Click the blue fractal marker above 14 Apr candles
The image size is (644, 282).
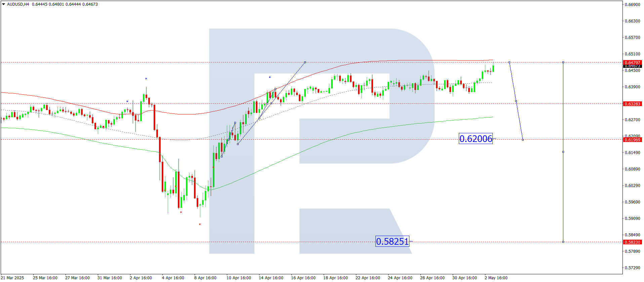pyautogui.click(x=270, y=77)
